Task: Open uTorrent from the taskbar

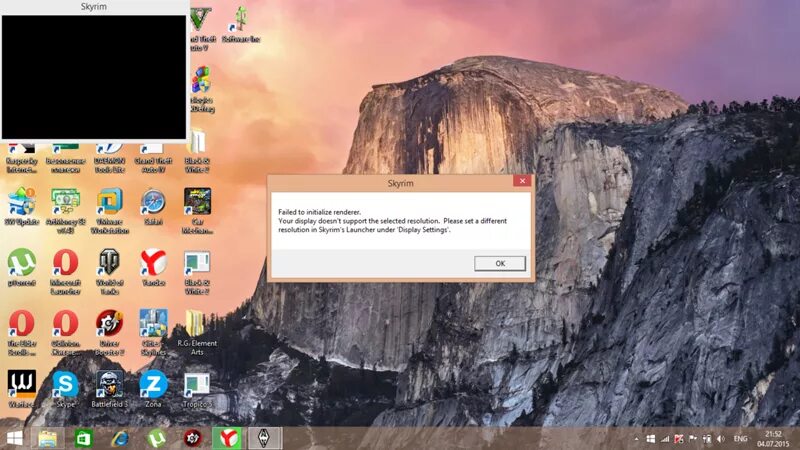Action: [156, 438]
